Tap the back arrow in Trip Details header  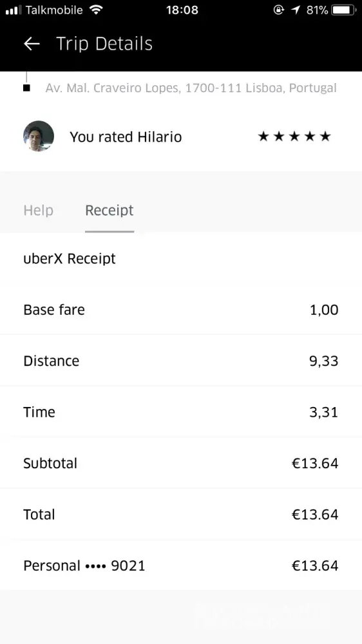(x=32, y=44)
